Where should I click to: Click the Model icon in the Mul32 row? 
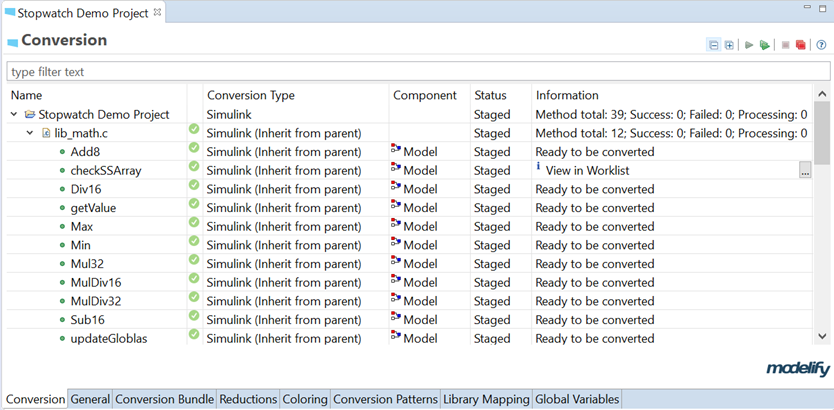[x=396, y=262]
